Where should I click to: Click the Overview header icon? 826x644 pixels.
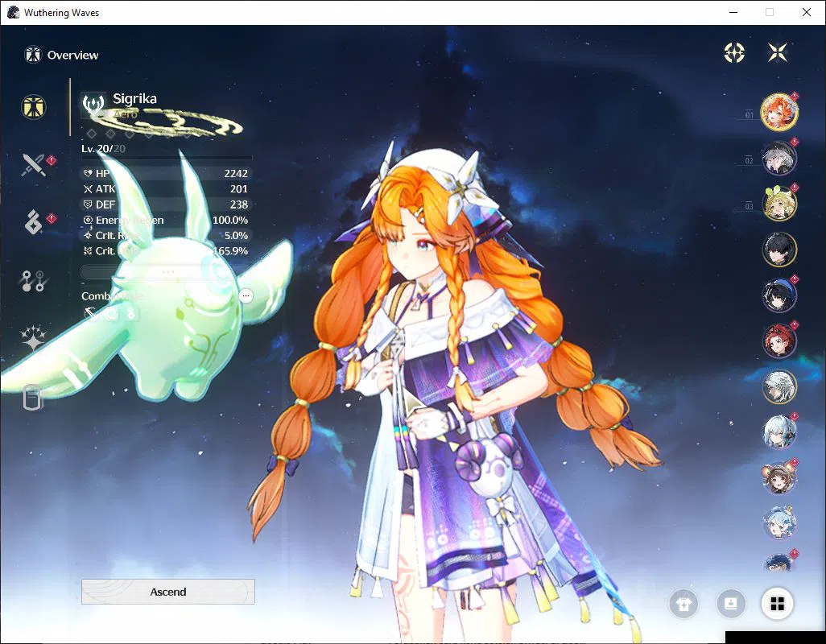[x=33, y=55]
